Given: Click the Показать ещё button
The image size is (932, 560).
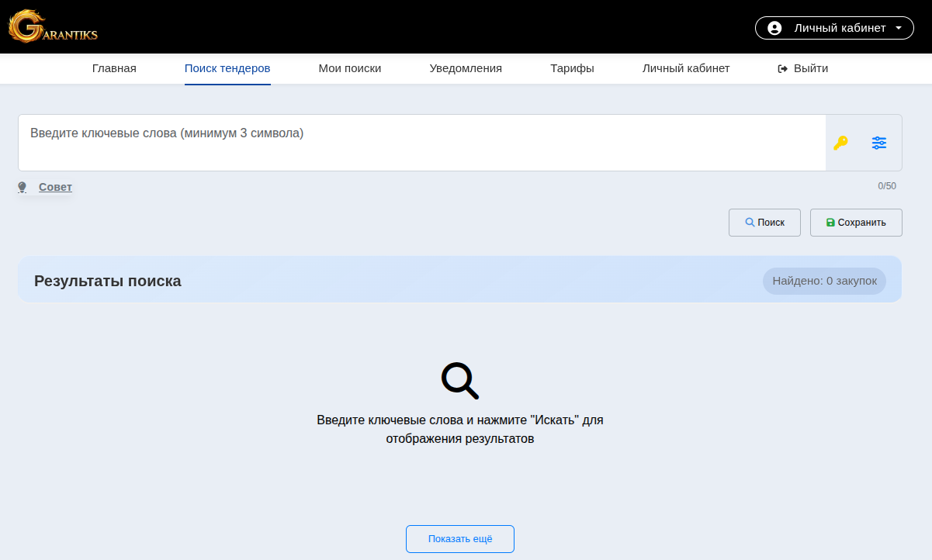Looking at the screenshot, I should coord(459,538).
